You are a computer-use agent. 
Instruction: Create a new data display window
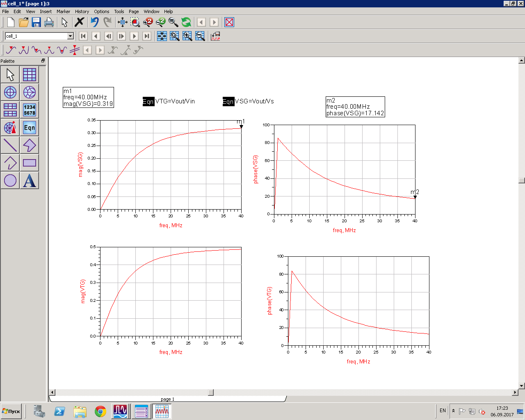coord(11,22)
